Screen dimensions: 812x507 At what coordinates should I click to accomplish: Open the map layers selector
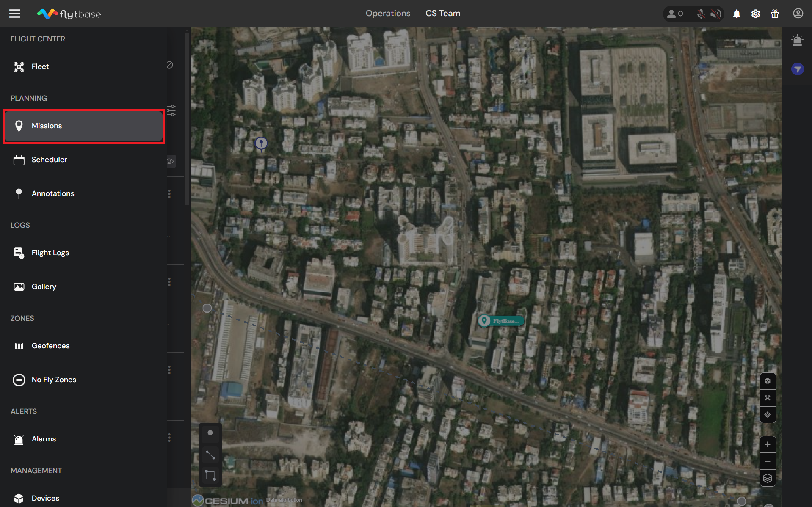[x=768, y=478]
